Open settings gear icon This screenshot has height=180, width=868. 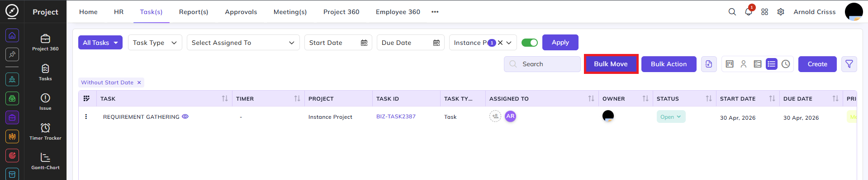click(x=781, y=12)
